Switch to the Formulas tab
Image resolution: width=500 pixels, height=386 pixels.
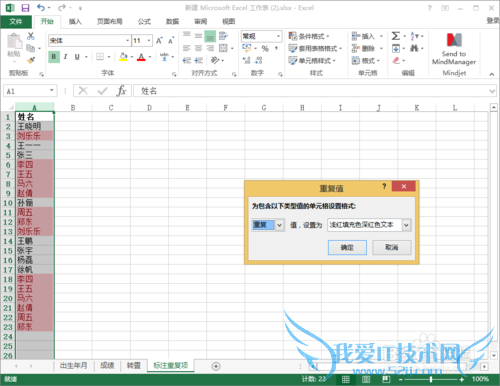point(144,22)
